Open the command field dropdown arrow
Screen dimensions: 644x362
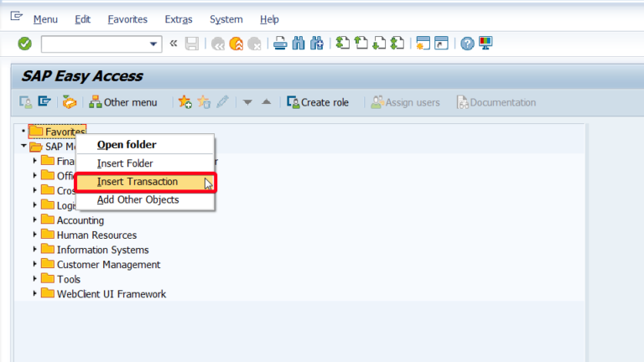coord(153,44)
